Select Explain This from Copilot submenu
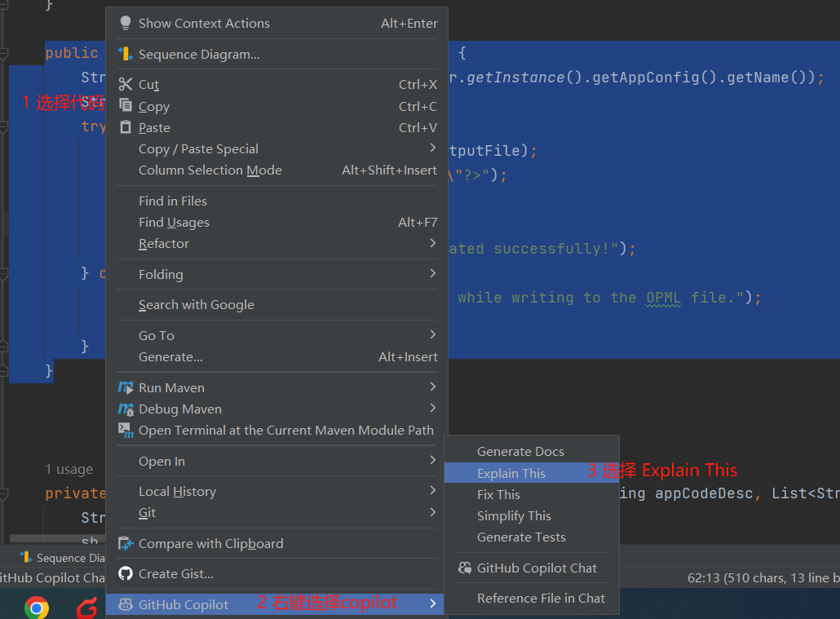Viewport: 840px width, 619px height. click(511, 473)
